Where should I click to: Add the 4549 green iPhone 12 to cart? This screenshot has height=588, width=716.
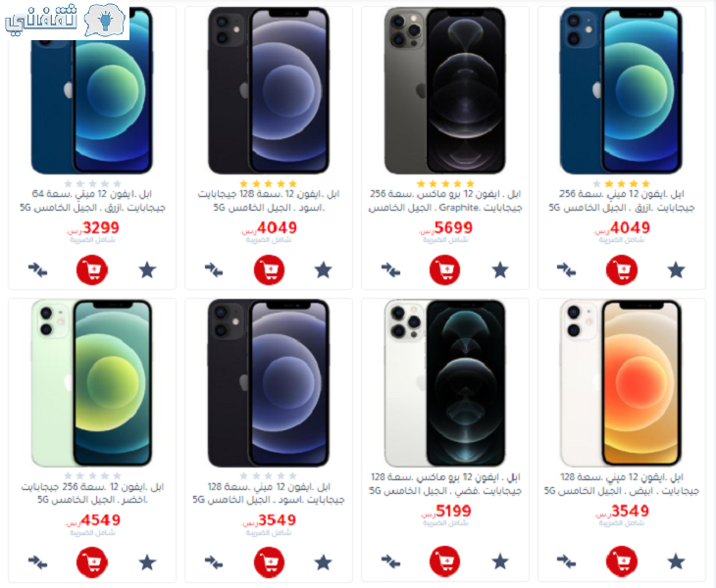click(x=92, y=563)
